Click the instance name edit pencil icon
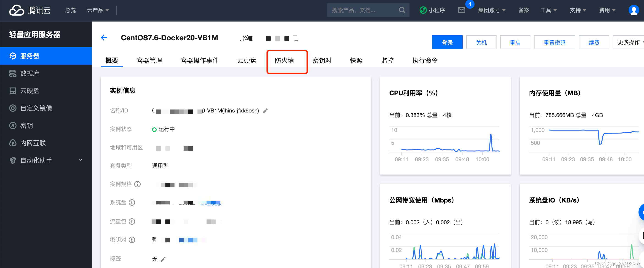 (x=266, y=111)
